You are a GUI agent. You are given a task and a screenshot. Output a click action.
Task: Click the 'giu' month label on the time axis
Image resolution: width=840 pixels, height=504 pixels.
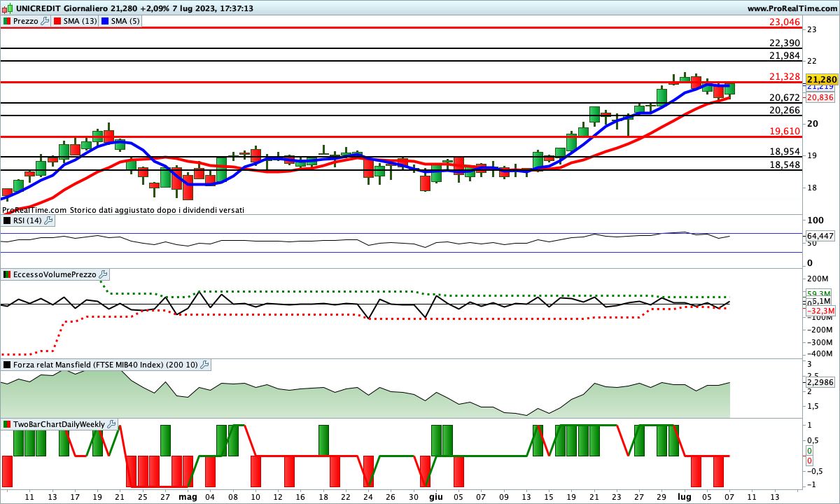[435, 497]
